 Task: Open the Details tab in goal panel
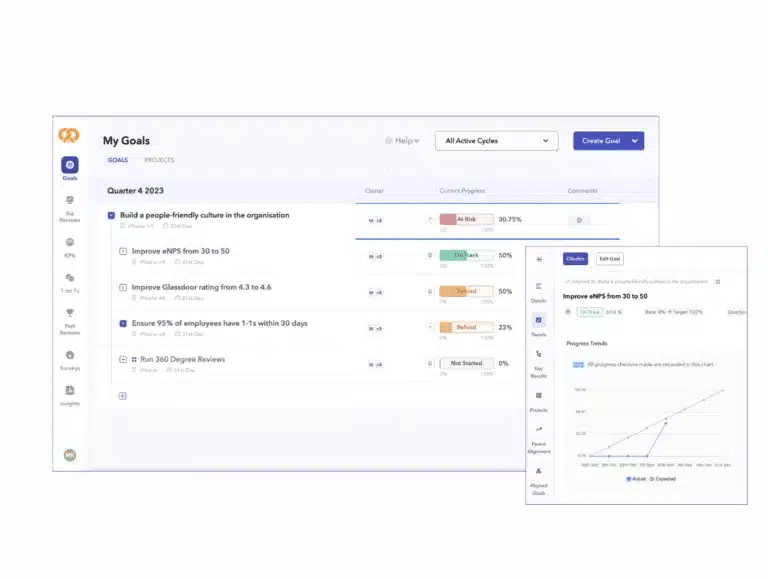538,292
